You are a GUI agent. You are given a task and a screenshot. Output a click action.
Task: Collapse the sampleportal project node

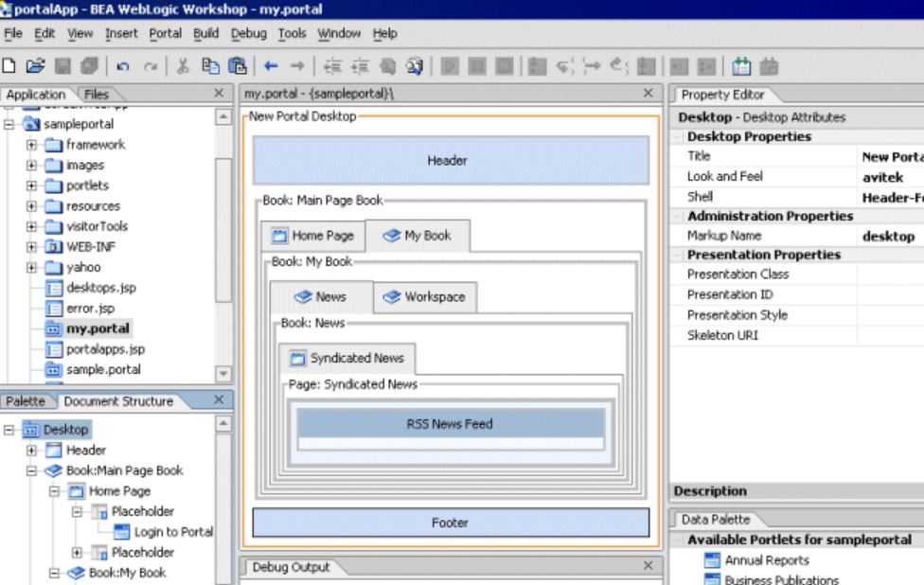[9, 124]
